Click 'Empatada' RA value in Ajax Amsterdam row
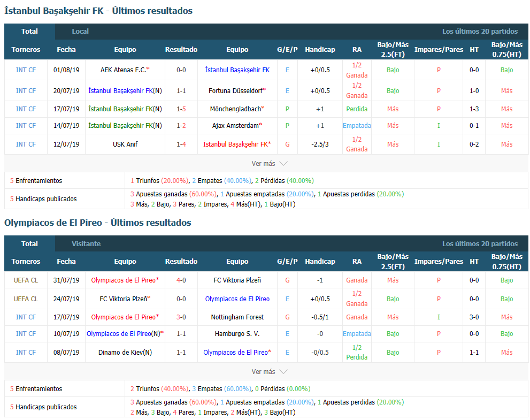This screenshot has width=530, height=420. (x=357, y=125)
